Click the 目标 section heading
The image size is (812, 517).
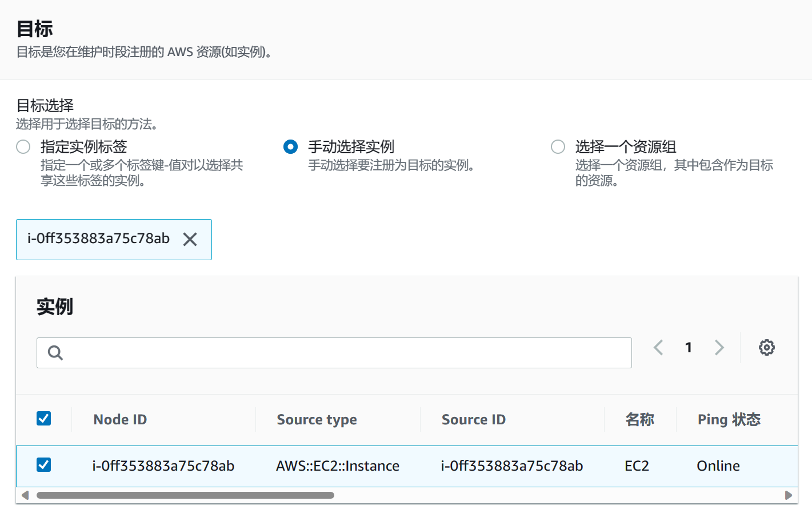click(x=35, y=29)
